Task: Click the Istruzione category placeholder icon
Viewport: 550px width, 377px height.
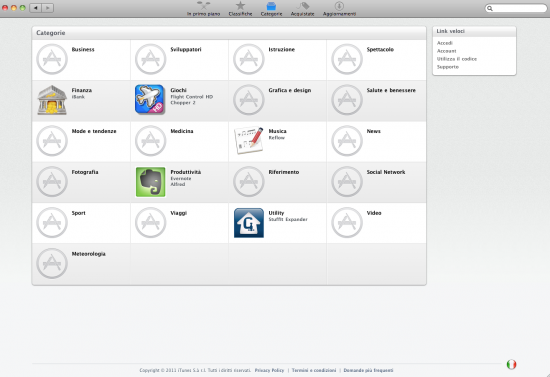Action: coord(249,59)
